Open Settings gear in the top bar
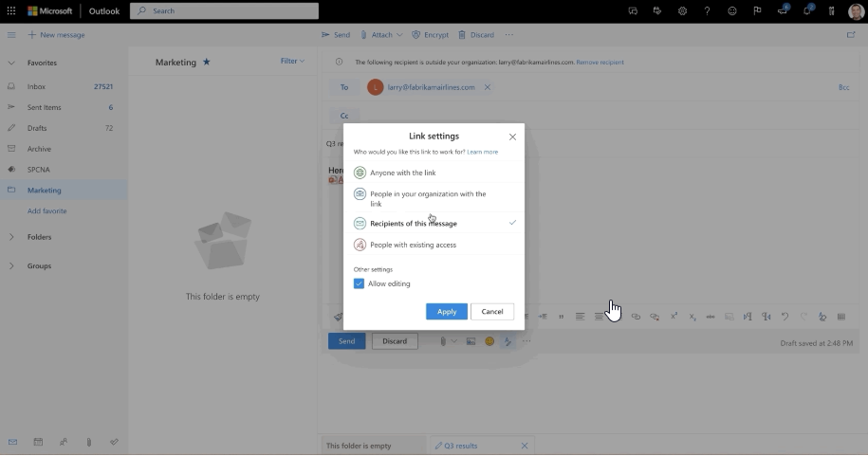The height and width of the screenshot is (456, 868). tap(682, 10)
